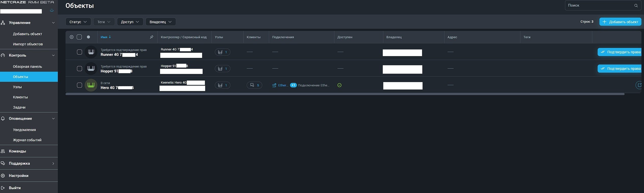Click the Runner 4G router device icon
This screenshot has height=193, width=644.
tap(91, 52)
